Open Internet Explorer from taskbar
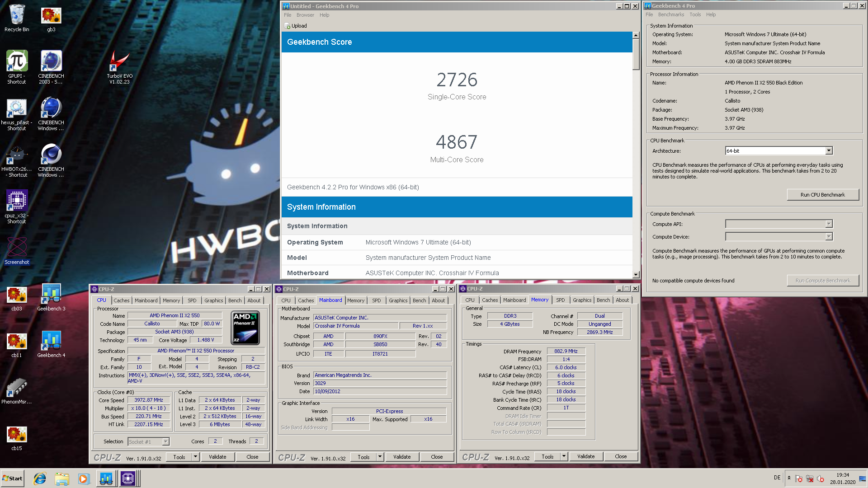 tap(40, 479)
